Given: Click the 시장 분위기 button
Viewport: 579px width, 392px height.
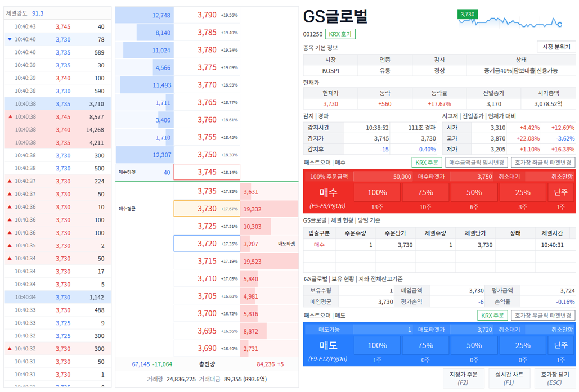Looking at the screenshot, I should pyautogui.click(x=556, y=47).
